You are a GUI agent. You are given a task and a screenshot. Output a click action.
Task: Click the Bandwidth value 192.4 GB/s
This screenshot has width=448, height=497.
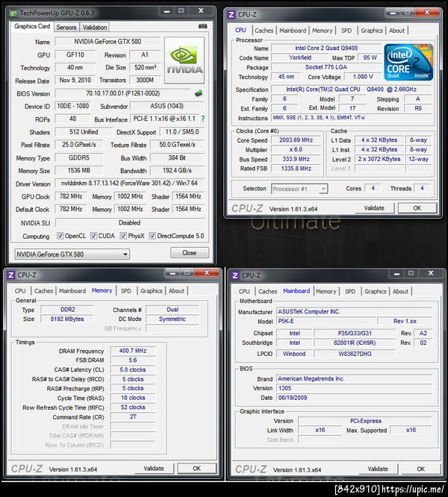click(x=177, y=171)
